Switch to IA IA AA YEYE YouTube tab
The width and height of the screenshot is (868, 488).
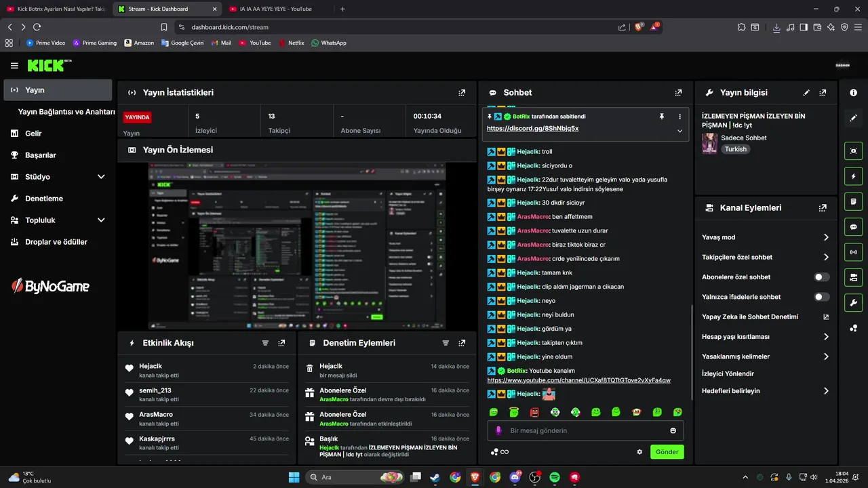pos(278,9)
